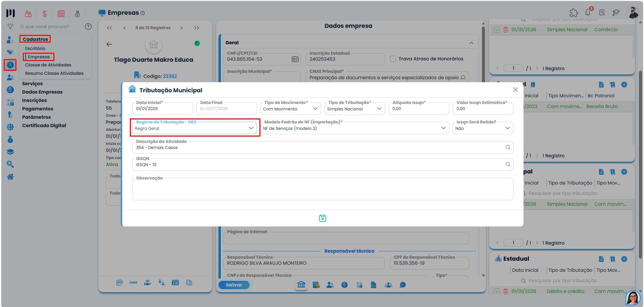Click company code link 23382

[x=170, y=76]
